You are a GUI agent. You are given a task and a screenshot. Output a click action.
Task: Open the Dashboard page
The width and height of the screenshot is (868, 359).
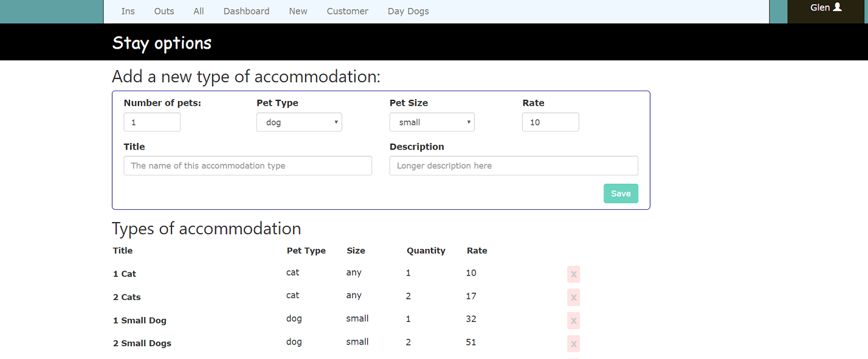246,11
